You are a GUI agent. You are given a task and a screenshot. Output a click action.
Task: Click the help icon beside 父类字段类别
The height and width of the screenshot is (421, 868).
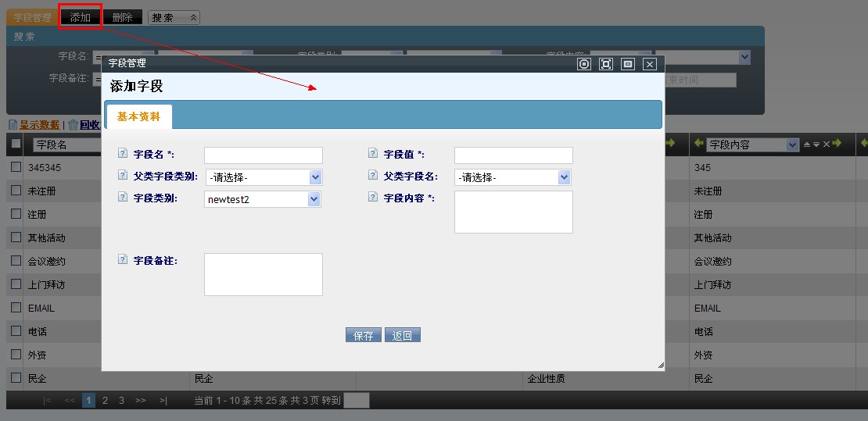(122, 176)
